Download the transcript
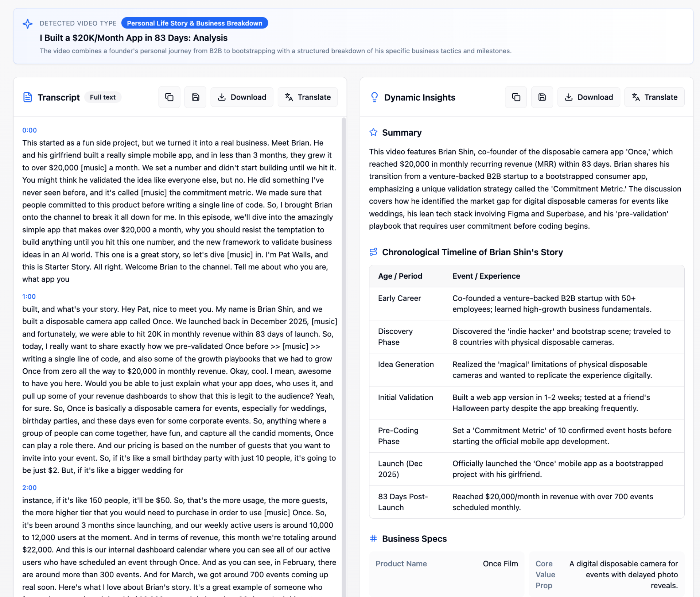 coord(242,97)
